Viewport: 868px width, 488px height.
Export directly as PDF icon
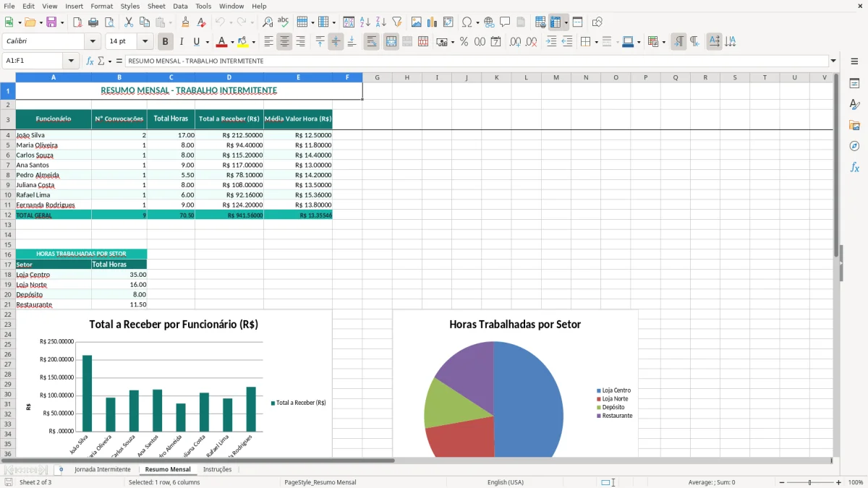[77, 22]
